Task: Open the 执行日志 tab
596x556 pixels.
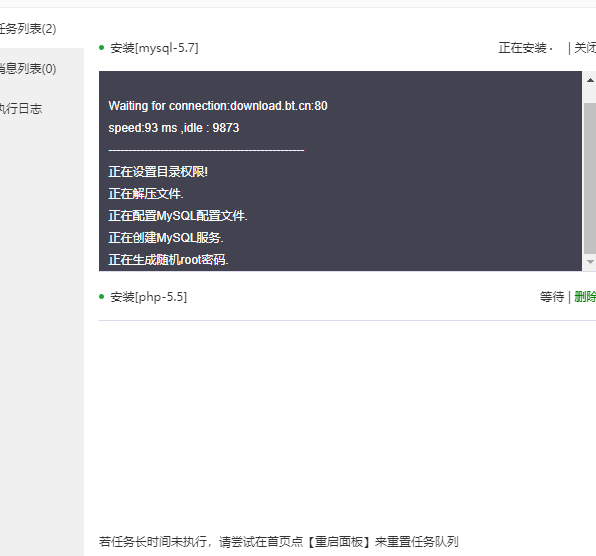Action: point(21,109)
